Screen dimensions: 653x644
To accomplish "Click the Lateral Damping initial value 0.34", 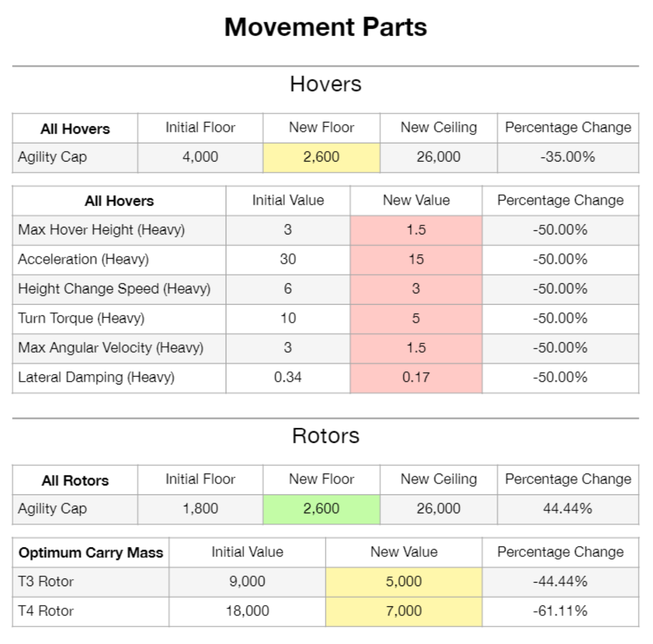I will tap(288, 377).
